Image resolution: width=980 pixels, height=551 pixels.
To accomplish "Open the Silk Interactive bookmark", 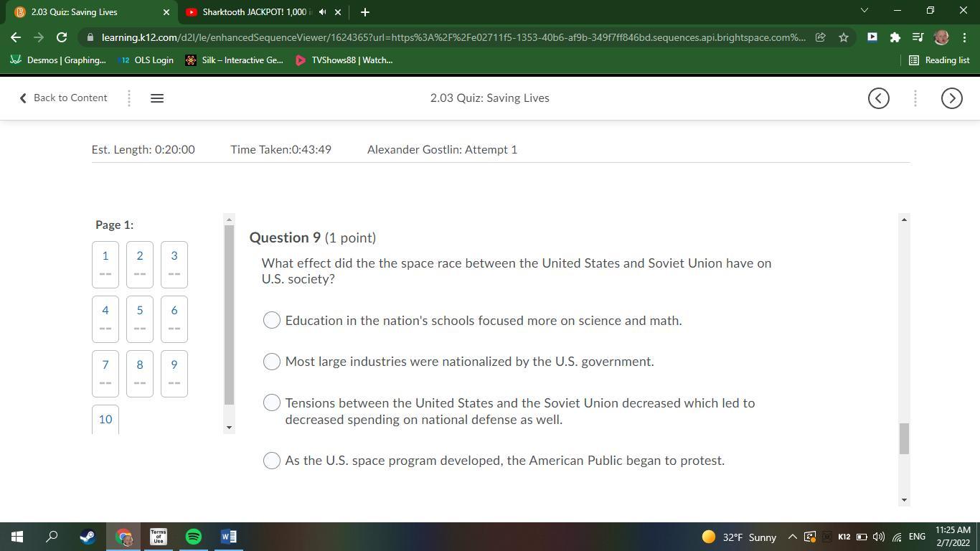I will (235, 60).
